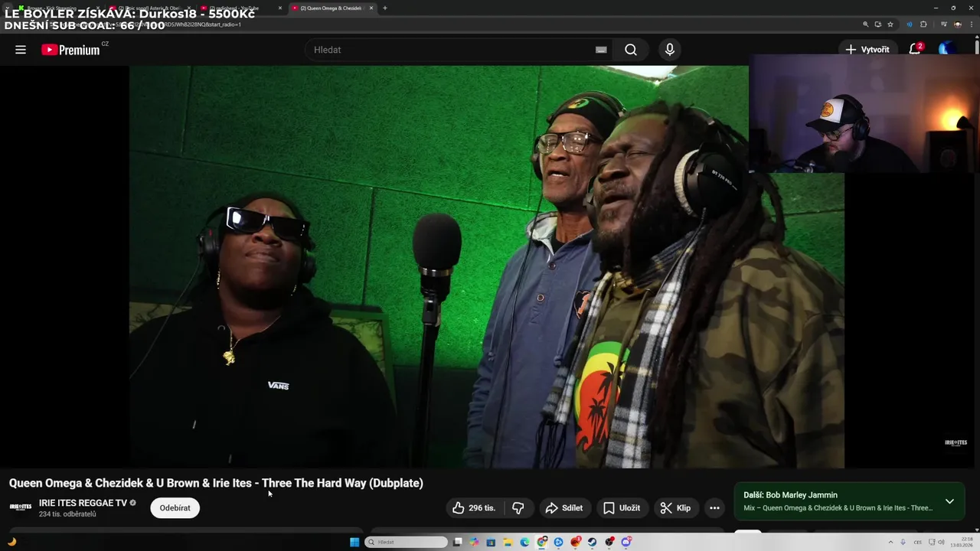
Task: Open File Explorer from the taskbar
Action: click(508, 542)
